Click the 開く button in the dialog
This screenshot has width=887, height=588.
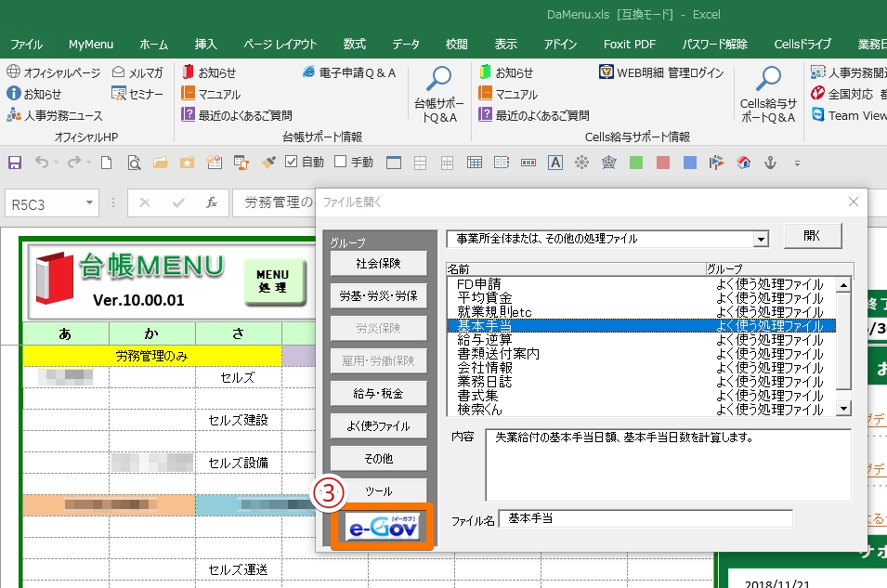[x=813, y=235]
